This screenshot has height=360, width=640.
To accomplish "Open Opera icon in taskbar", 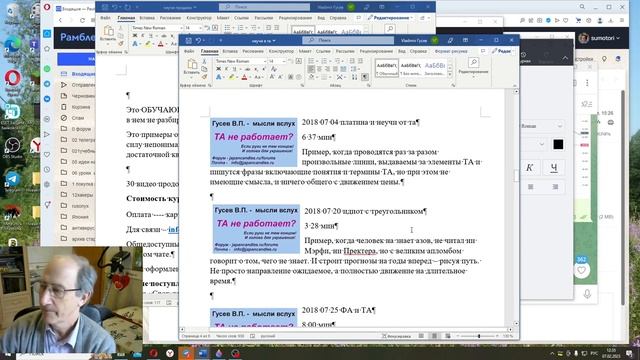I will click(x=153, y=353).
